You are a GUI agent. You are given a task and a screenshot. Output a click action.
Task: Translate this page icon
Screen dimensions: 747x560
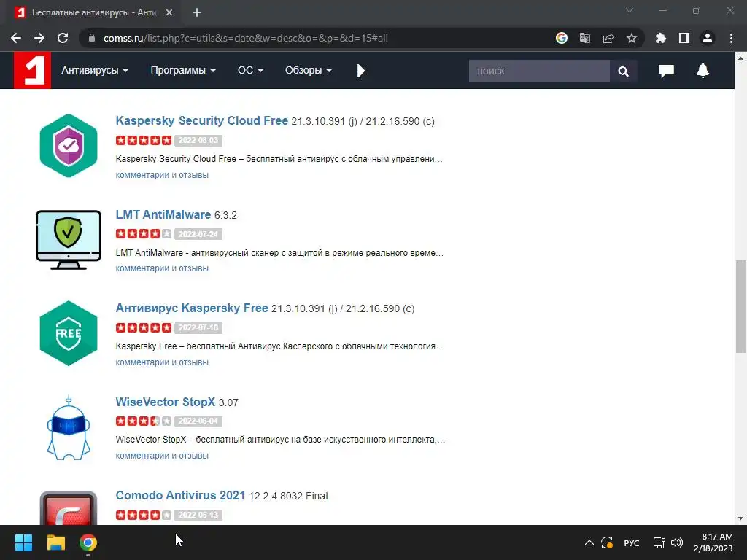pyautogui.click(x=585, y=38)
